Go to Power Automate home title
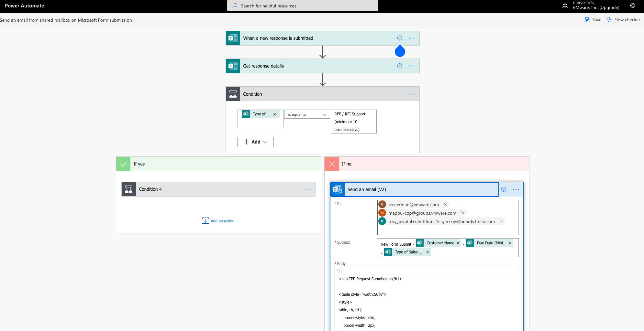The width and height of the screenshot is (644, 331). click(24, 6)
